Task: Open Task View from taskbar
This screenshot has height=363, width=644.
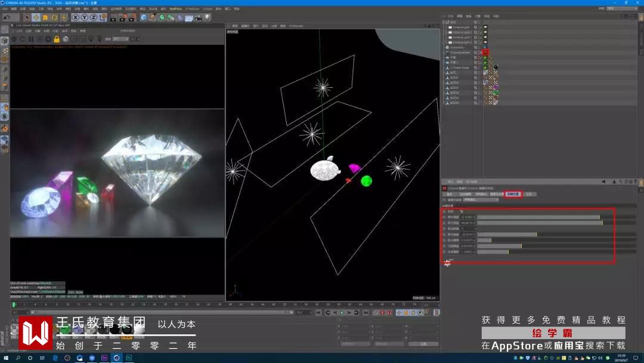Action: point(42,358)
